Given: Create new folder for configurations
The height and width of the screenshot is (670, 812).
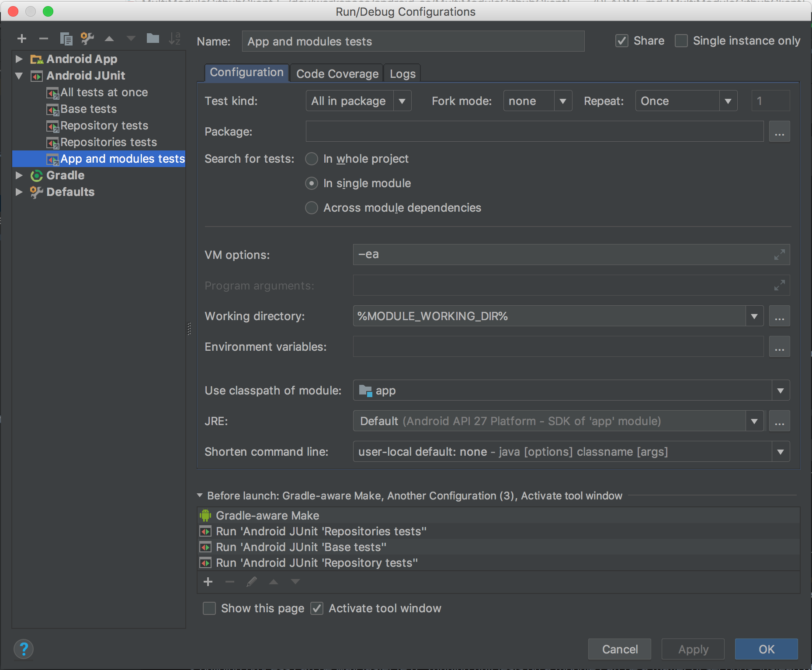Looking at the screenshot, I should (x=153, y=38).
